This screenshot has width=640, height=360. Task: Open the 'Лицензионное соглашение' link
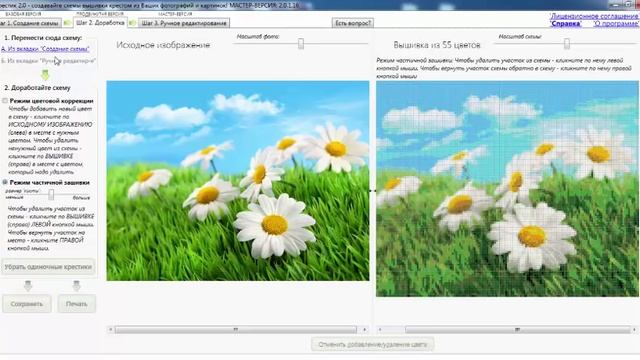pyautogui.click(x=594, y=16)
